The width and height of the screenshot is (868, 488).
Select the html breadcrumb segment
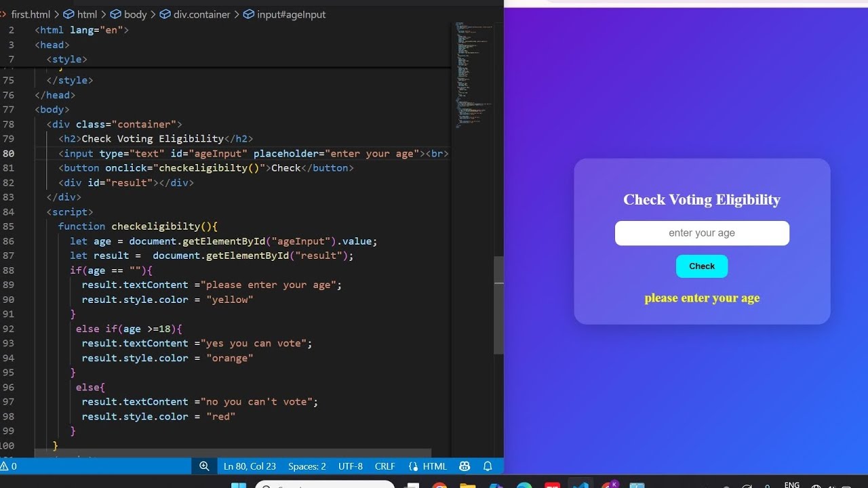pos(80,14)
